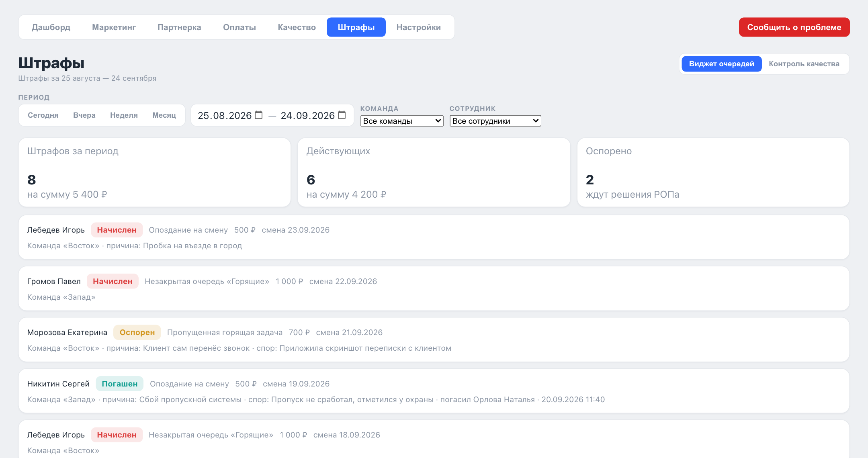
Task: Open the Настройки tab
Action: coord(418,27)
